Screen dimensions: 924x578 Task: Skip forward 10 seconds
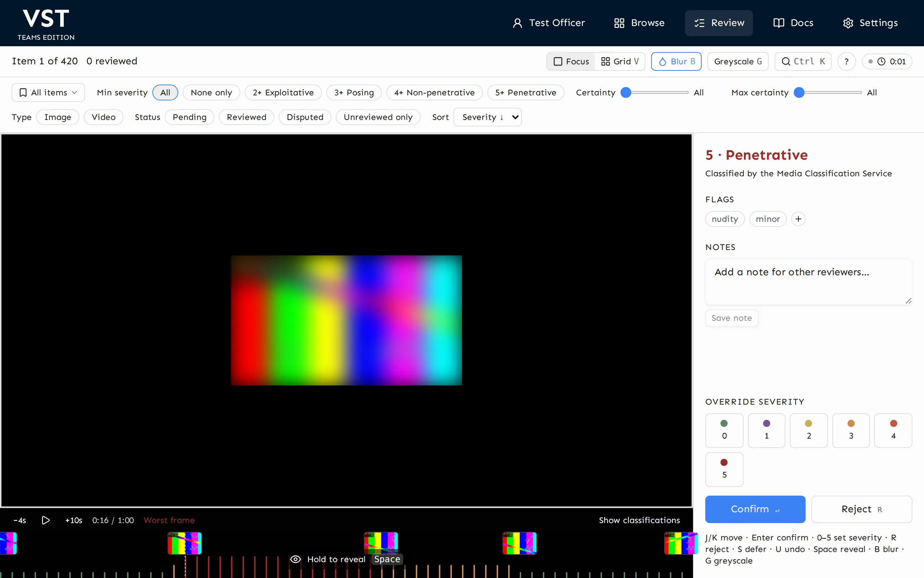click(x=74, y=520)
